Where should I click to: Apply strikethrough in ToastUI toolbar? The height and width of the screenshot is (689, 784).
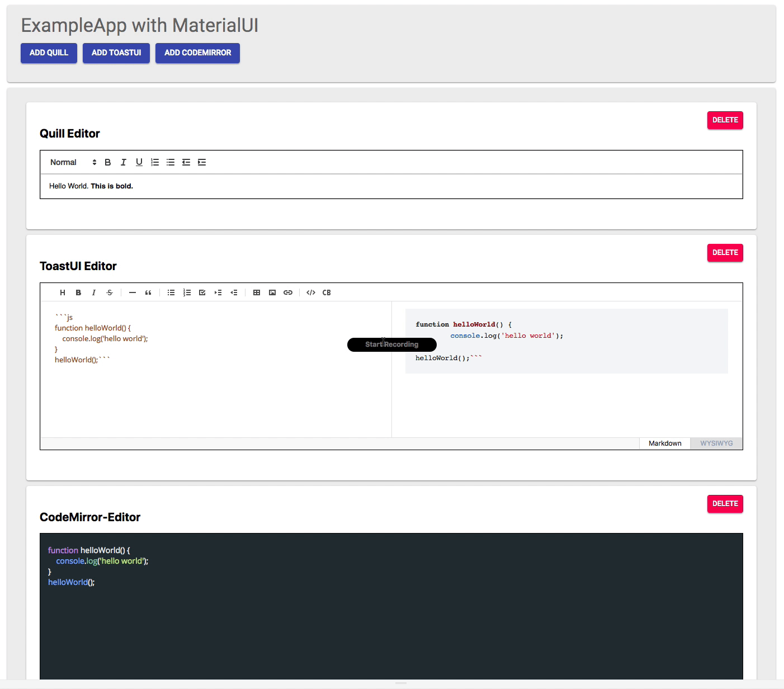pyautogui.click(x=110, y=292)
